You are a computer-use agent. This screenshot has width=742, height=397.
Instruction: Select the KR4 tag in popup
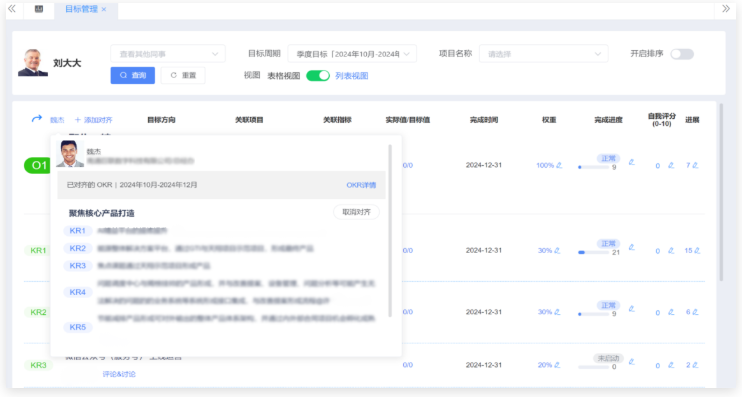click(x=77, y=292)
